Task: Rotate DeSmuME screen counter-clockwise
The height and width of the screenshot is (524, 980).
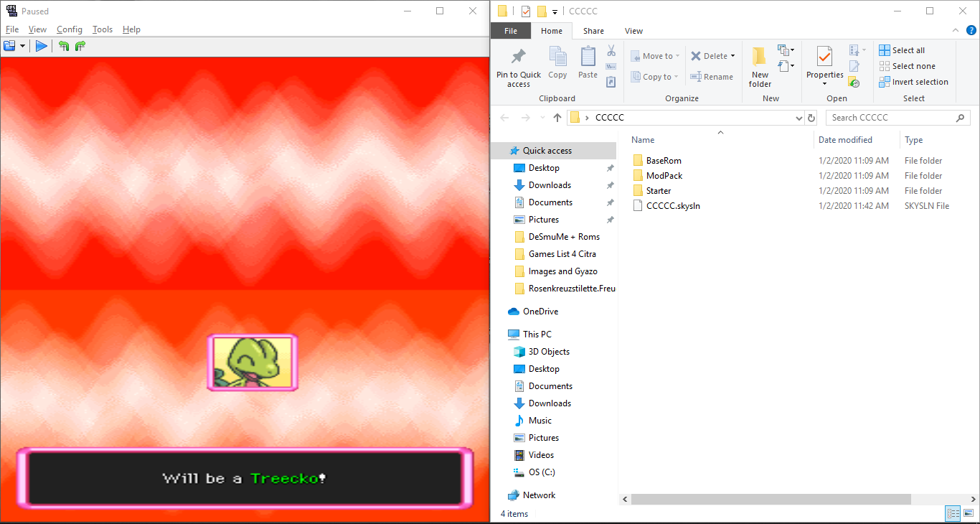Action: [x=64, y=46]
